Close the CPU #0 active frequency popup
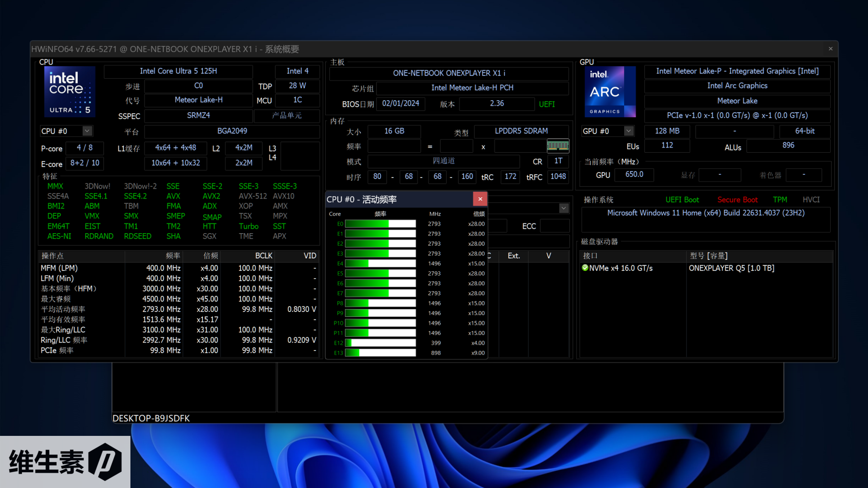The width and height of the screenshot is (868, 488). tap(480, 199)
